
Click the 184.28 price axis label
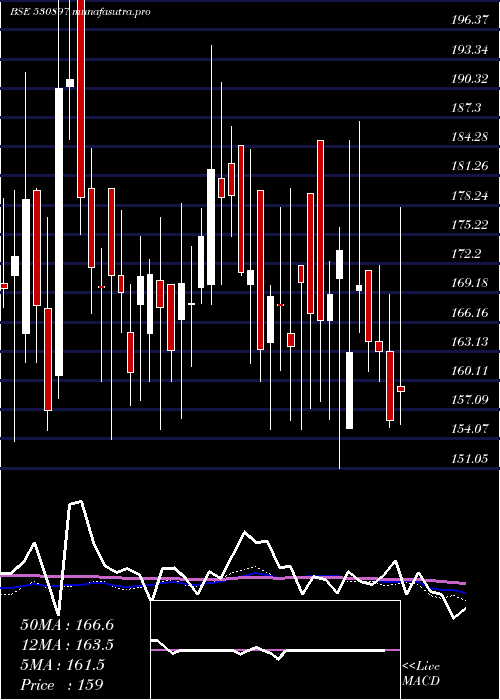point(469,137)
